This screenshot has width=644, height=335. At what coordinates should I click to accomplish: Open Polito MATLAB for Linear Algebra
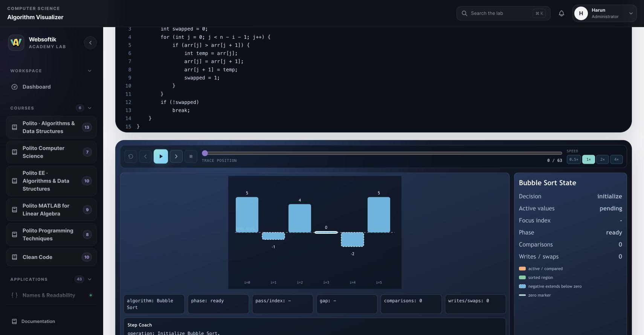(x=52, y=210)
